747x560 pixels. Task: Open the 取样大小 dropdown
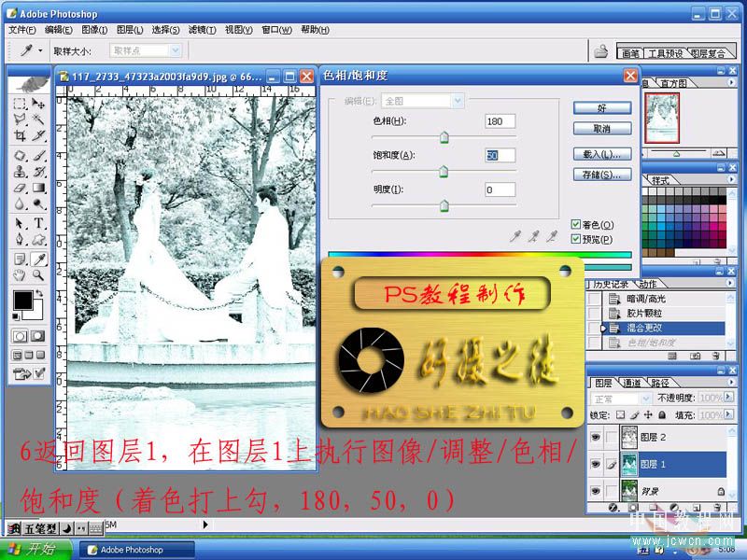[x=146, y=50]
